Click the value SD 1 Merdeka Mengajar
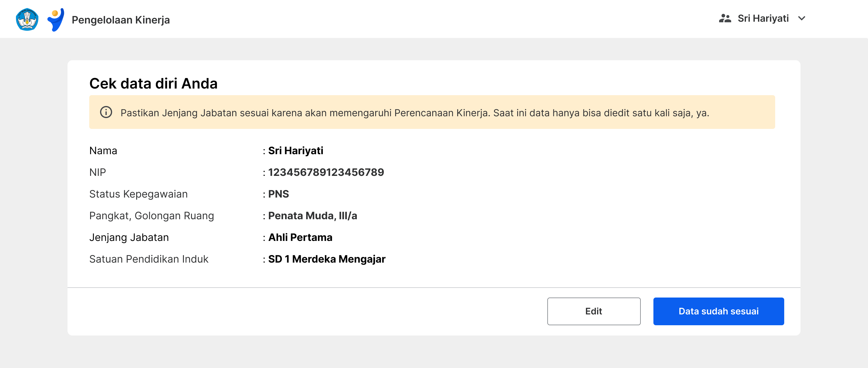The image size is (868, 368). point(326,259)
